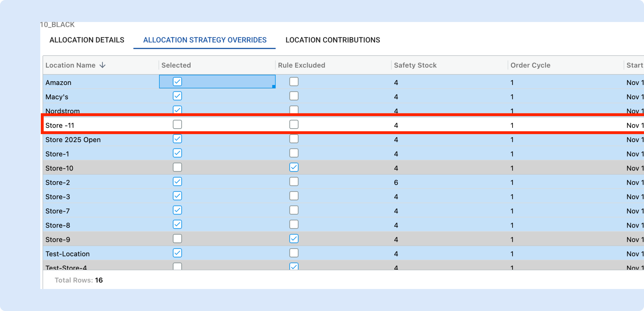The height and width of the screenshot is (311, 644).
Task: Check Selected checkbox for Store -11
Action: pos(177,125)
